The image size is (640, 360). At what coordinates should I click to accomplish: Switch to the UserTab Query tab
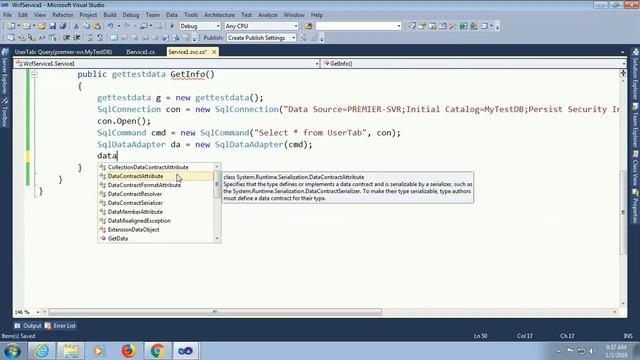click(x=63, y=52)
